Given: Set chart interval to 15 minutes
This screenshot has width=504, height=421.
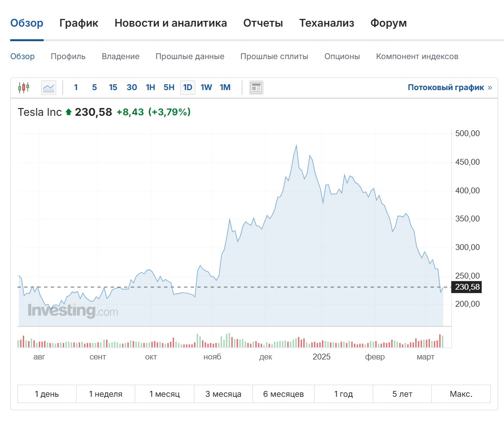Looking at the screenshot, I should coord(113,87).
